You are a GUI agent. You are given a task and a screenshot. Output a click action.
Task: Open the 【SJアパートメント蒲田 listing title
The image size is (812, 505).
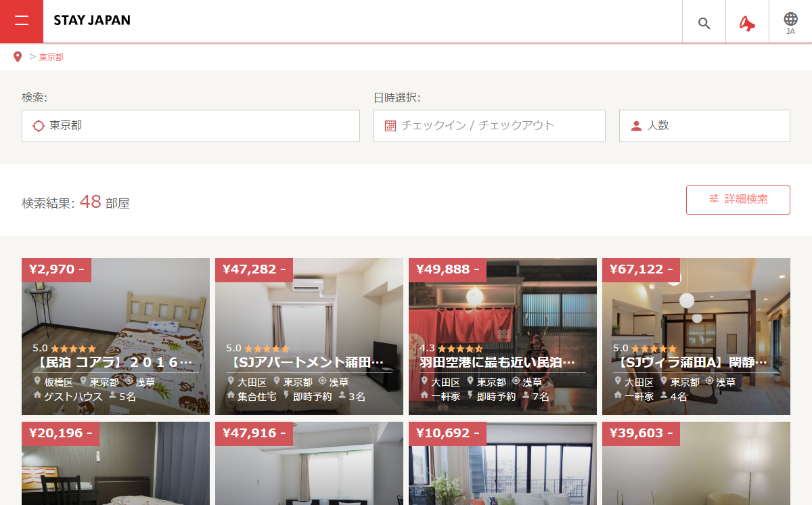click(309, 362)
